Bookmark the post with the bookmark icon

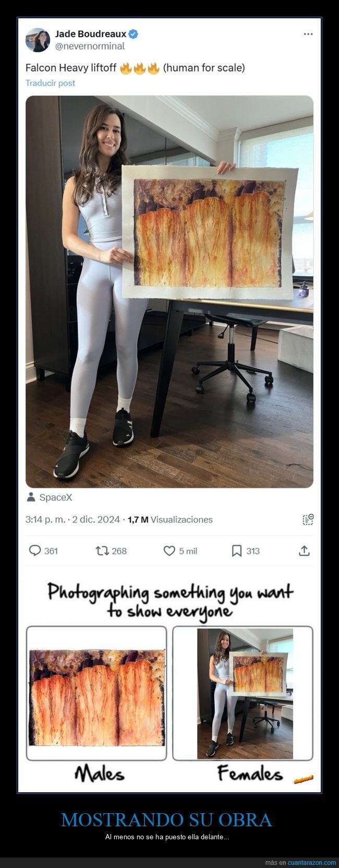(237, 551)
